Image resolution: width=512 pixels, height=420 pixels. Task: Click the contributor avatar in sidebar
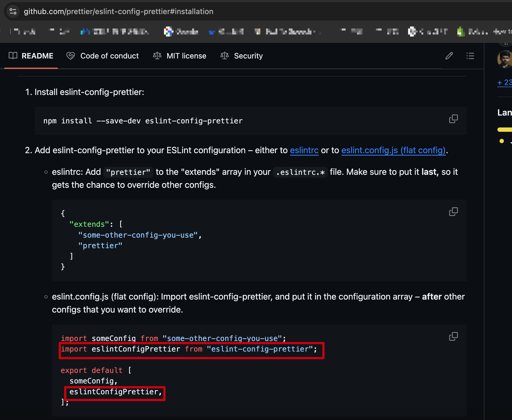505,59
